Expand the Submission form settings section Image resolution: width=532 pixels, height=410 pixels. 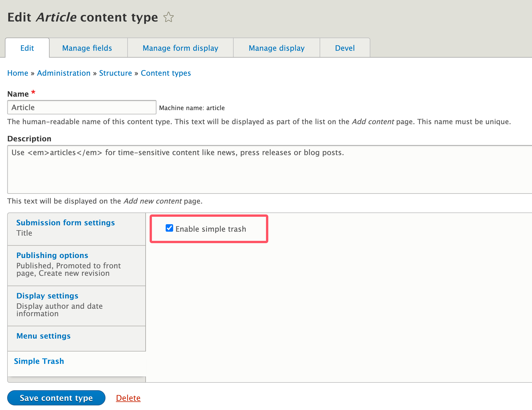pyautogui.click(x=65, y=222)
